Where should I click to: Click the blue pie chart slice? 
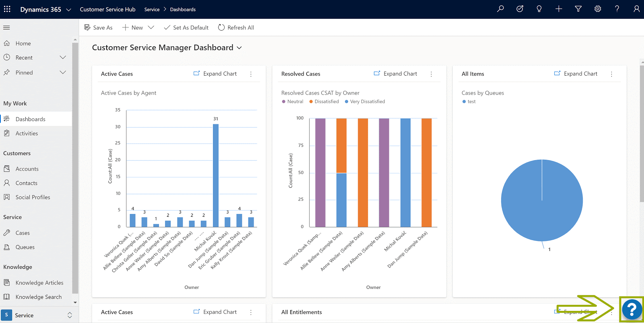(x=542, y=200)
